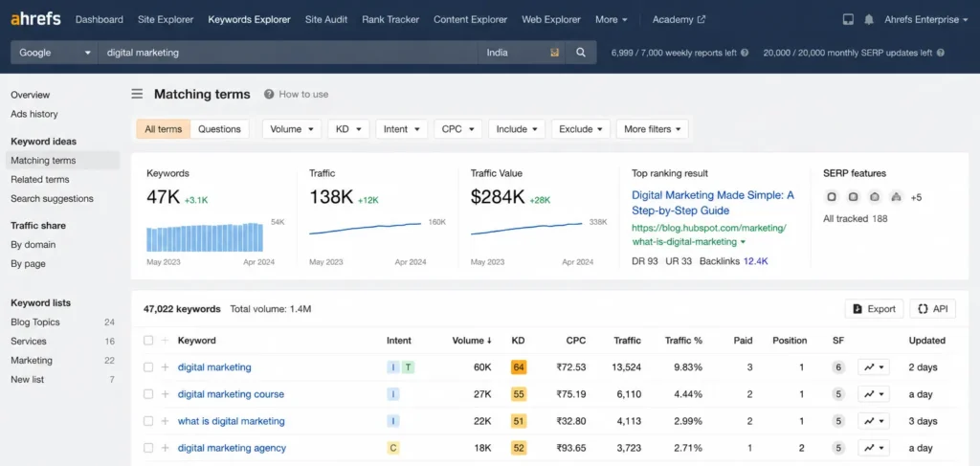Toggle the hamburger sidebar menu icon
Screen dimensions: 980x466
point(137,95)
